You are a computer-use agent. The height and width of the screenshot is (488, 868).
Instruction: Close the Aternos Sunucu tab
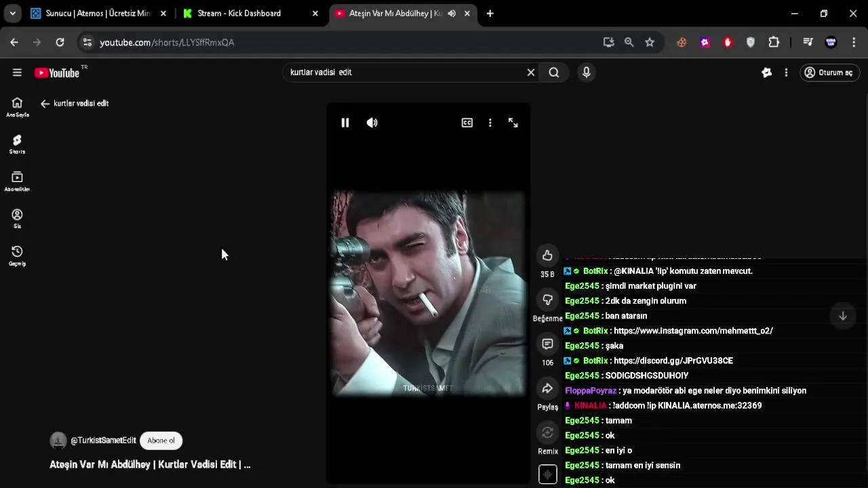(x=163, y=14)
